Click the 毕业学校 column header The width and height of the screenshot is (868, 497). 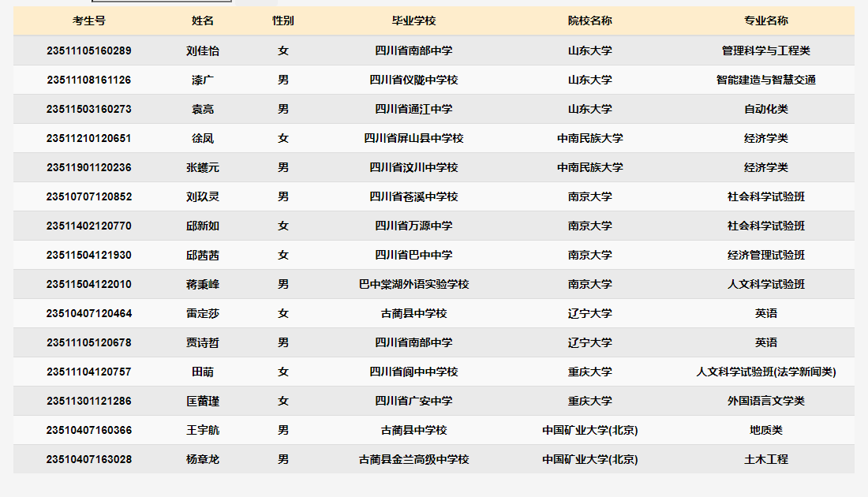pos(413,21)
